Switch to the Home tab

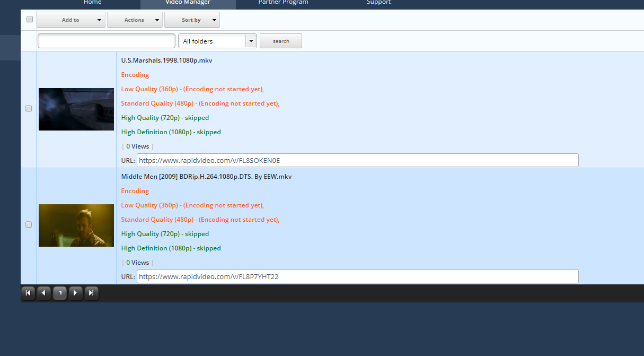(x=92, y=3)
